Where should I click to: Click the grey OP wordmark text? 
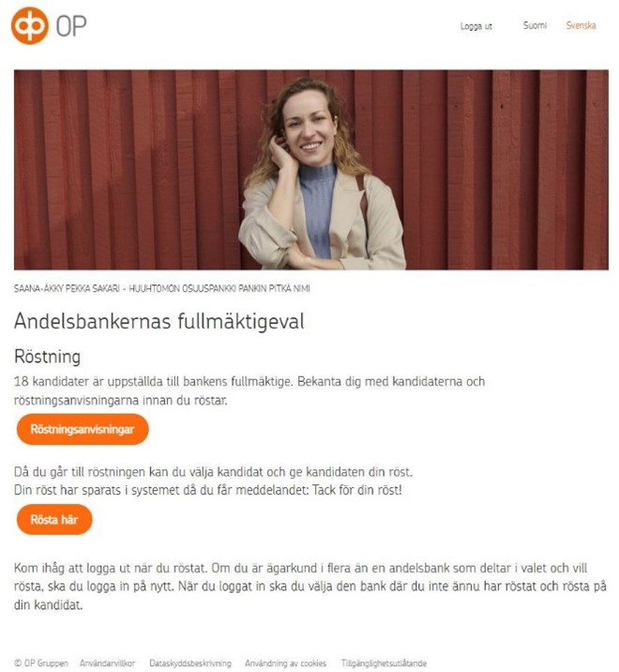[x=71, y=26]
